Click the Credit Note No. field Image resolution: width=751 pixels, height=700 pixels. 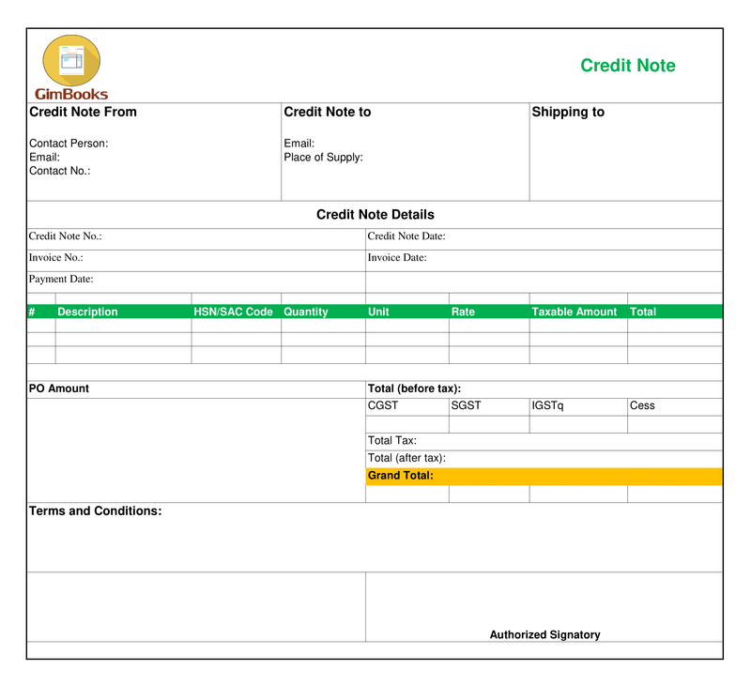(x=70, y=236)
